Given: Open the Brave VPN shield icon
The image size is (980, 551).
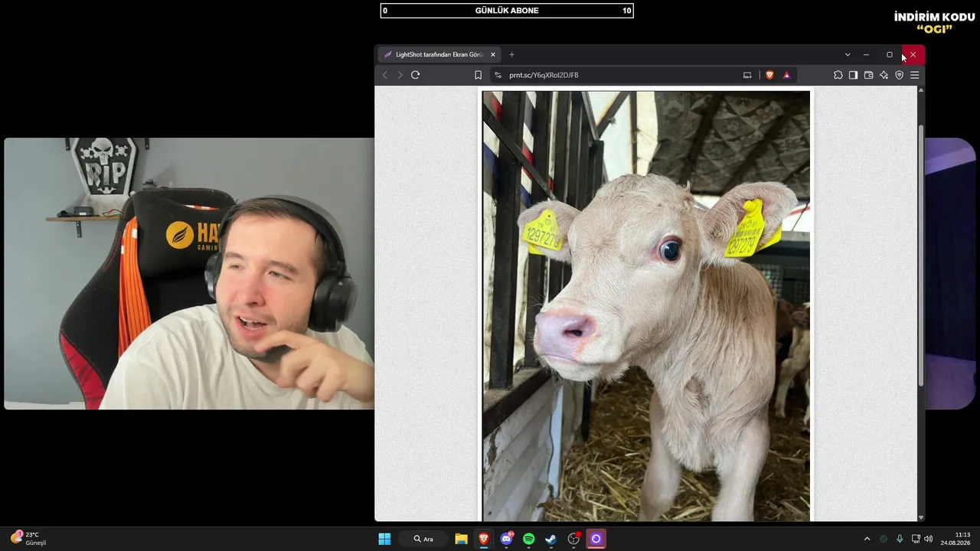Looking at the screenshot, I should (x=899, y=75).
